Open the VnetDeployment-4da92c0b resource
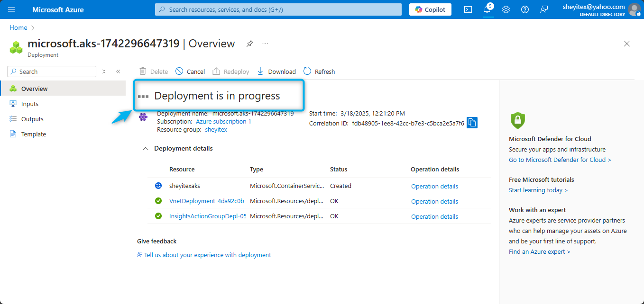Image resolution: width=644 pixels, height=304 pixels. tap(208, 201)
